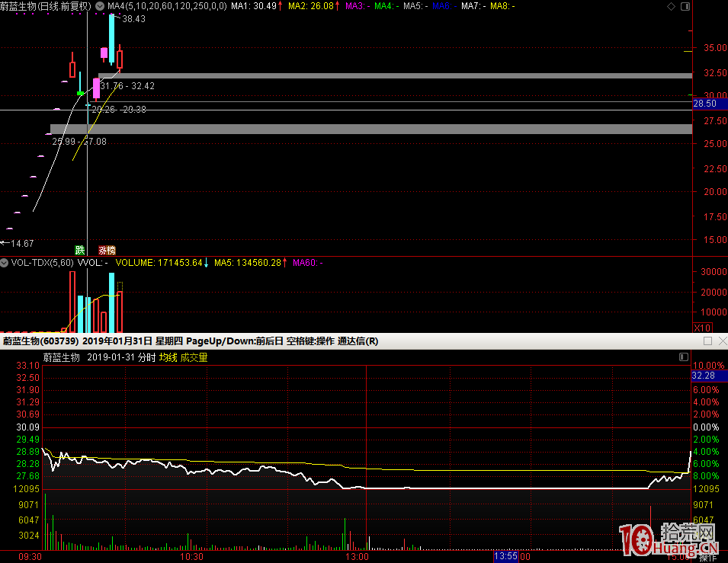The width and height of the screenshot is (728, 563).
Task: Click the upper gray gap band 31.76-32.42
Action: [x=395, y=76]
